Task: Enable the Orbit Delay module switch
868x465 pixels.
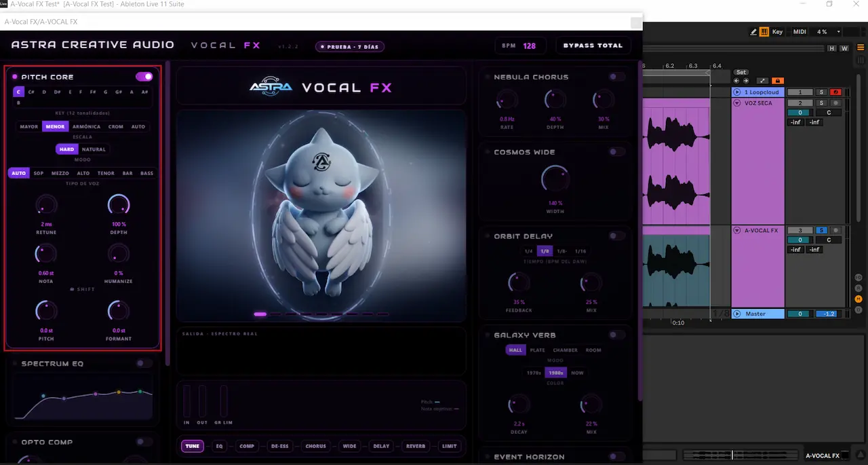Action: pos(617,236)
